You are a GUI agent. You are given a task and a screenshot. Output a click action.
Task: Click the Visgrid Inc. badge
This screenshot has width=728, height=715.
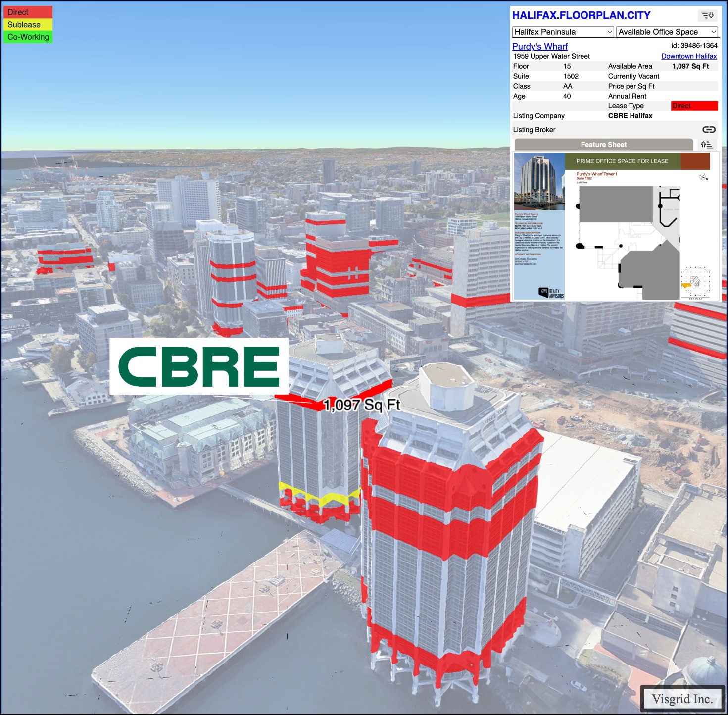pyautogui.click(x=682, y=699)
